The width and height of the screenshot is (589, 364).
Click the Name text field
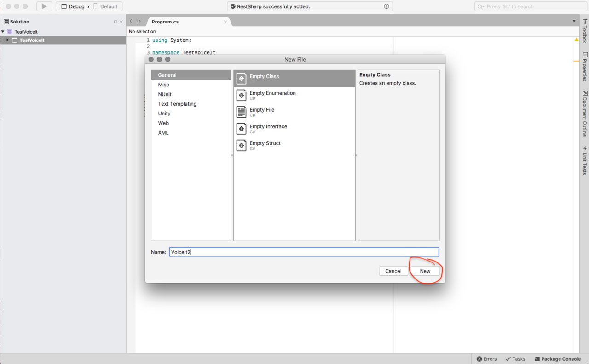(304, 252)
